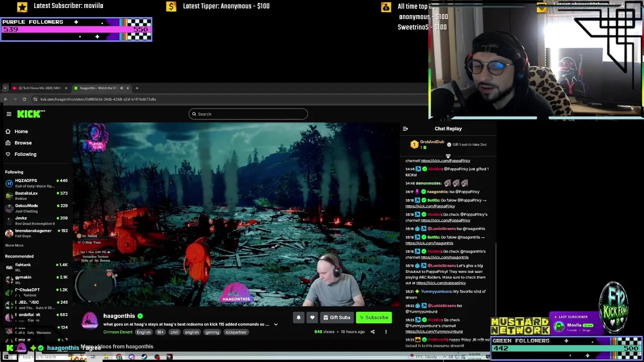Select the gaming tag
Screen dimensions: 644x362
(x=212, y=332)
